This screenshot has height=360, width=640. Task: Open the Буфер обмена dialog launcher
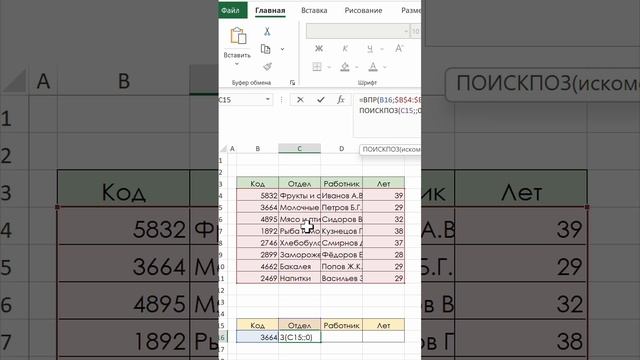pyautogui.click(x=292, y=82)
